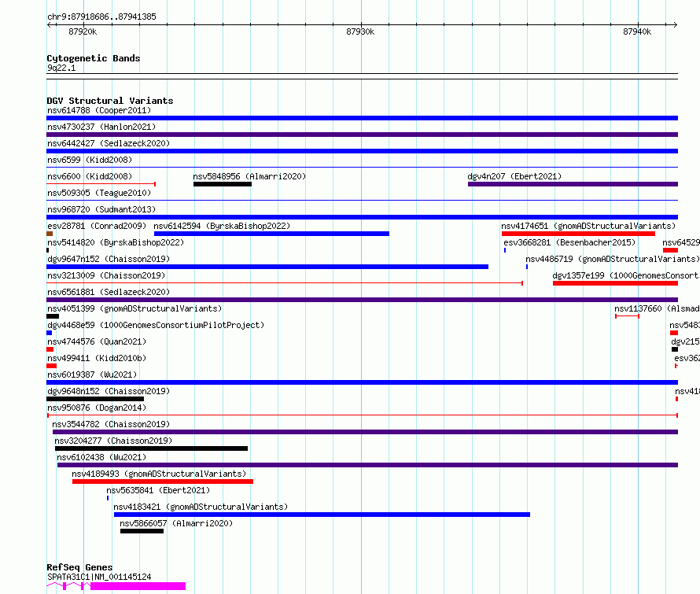Viewport: 700px width, 594px height.
Task: Click the nsv4174651 gnomAD red bar
Action: (578, 234)
